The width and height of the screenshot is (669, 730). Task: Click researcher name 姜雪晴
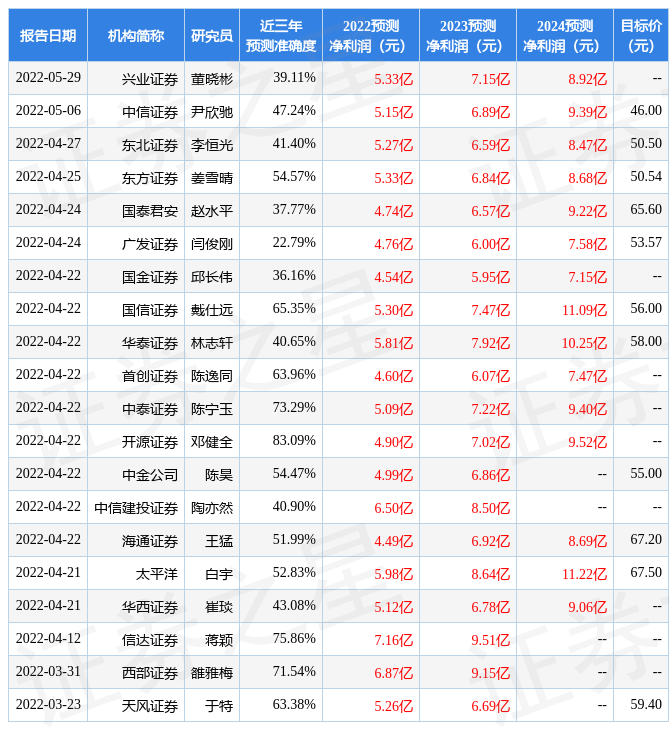click(212, 178)
